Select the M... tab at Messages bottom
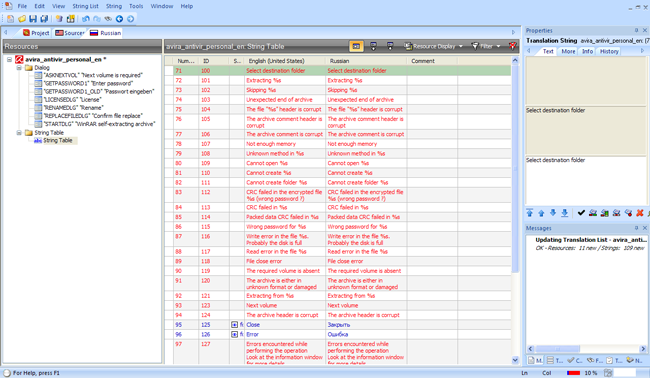 535,361
